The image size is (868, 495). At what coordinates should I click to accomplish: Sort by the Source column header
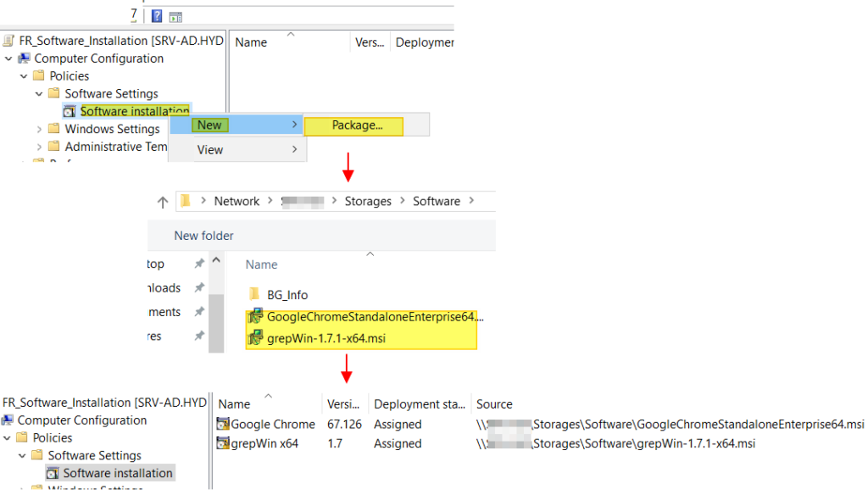494,404
